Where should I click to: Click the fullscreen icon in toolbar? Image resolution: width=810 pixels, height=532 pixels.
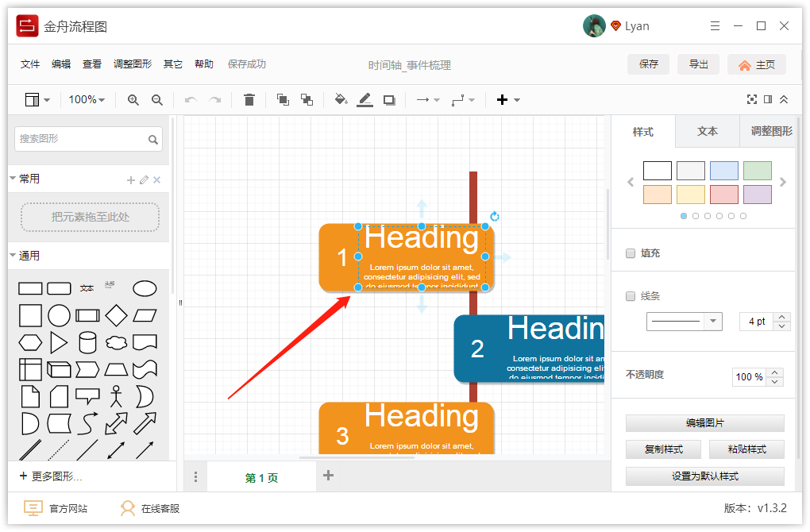[x=751, y=100]
